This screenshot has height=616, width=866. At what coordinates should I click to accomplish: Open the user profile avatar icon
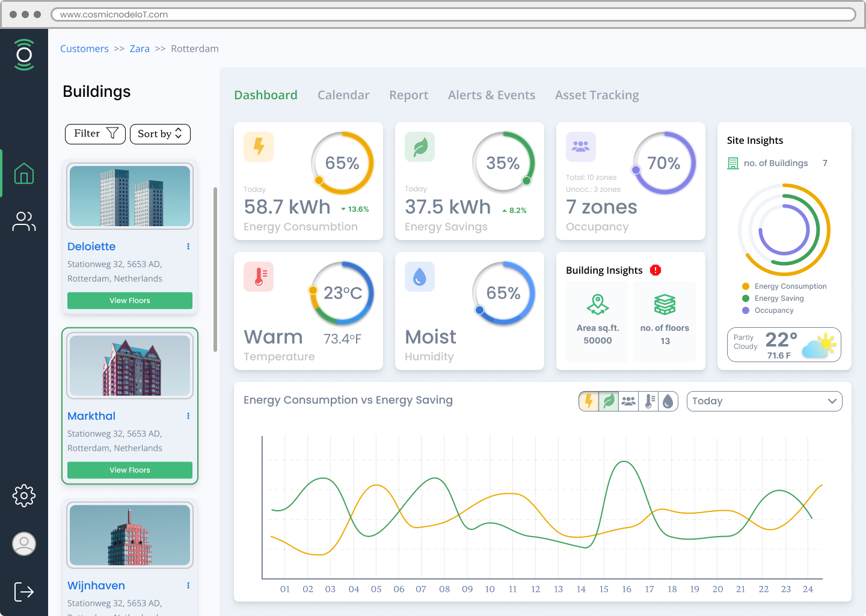24,544
